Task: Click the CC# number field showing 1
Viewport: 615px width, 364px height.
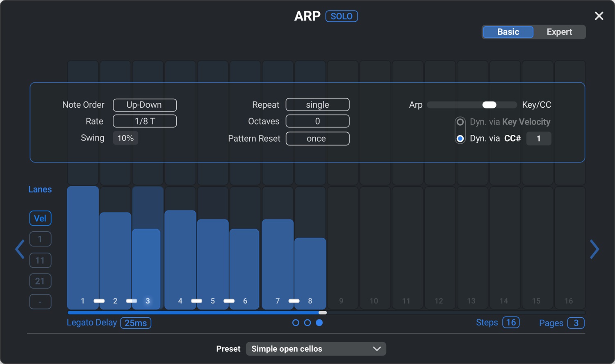Action: [x=539, y=138]
